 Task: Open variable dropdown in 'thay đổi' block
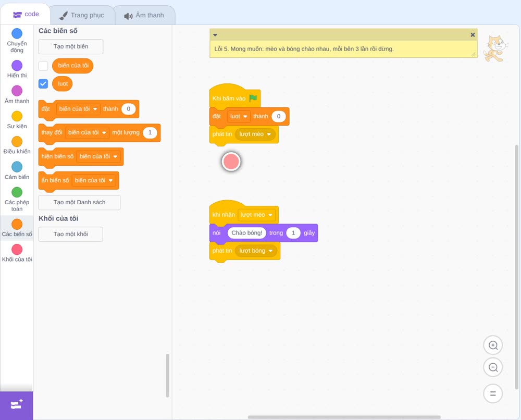pyautogui.click(x=87, y=132)
